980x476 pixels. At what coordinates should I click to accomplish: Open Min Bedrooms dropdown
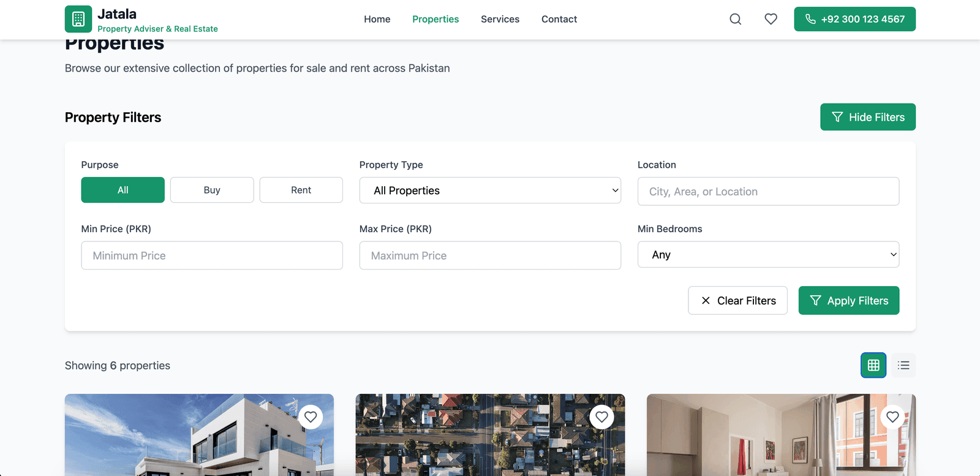(x=768, y=254)
